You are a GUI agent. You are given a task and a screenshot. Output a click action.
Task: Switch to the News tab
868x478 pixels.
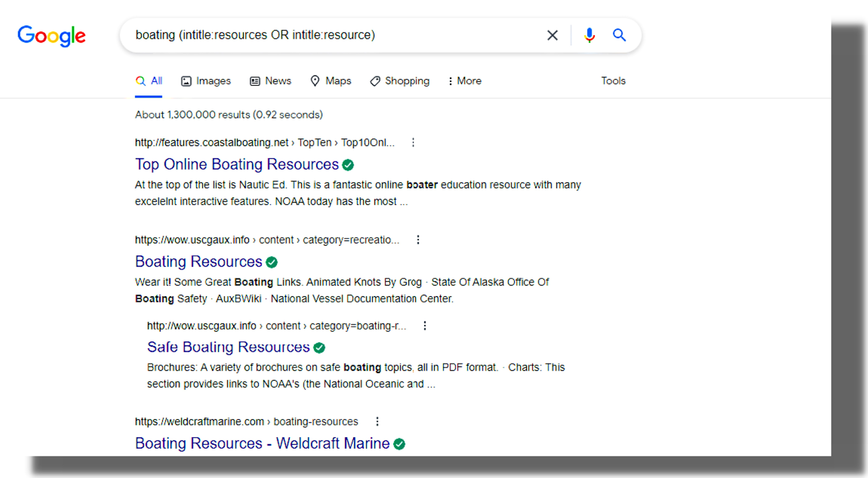[x=270, y=81]
